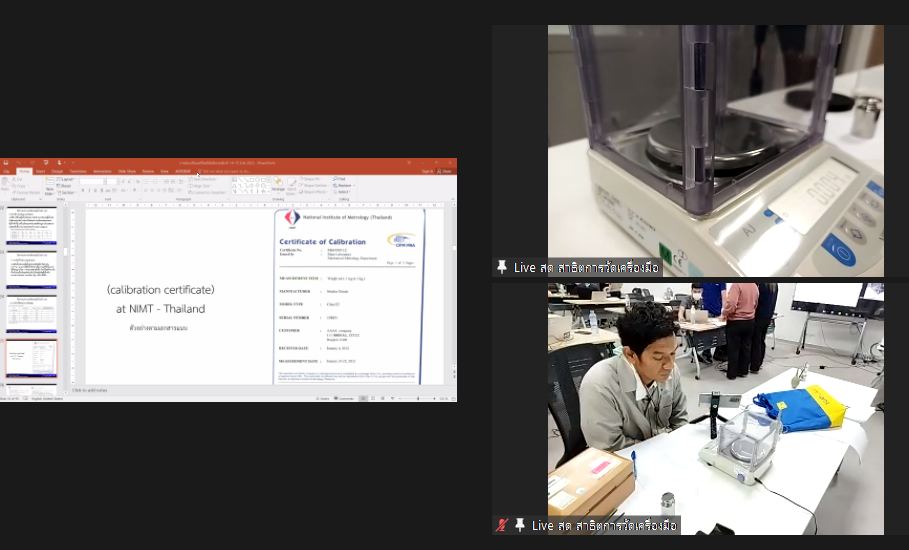
Task: Open the Insert ribbon tab
Action: tap(40, 171)
